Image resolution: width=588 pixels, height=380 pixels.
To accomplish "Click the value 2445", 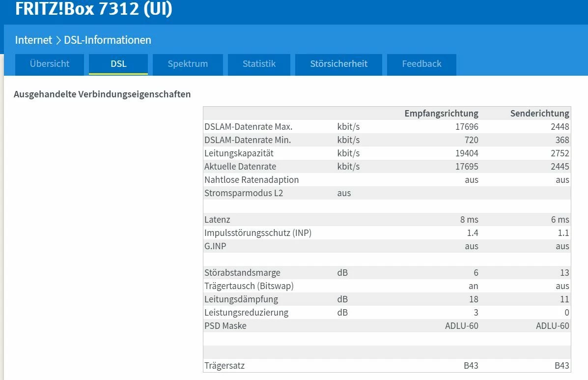I will [x=560, y=167].
